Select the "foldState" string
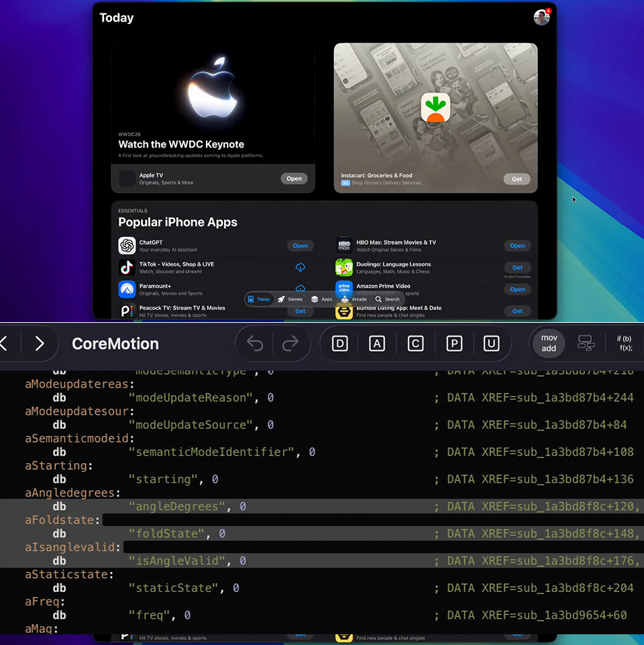 click(166, 534)
